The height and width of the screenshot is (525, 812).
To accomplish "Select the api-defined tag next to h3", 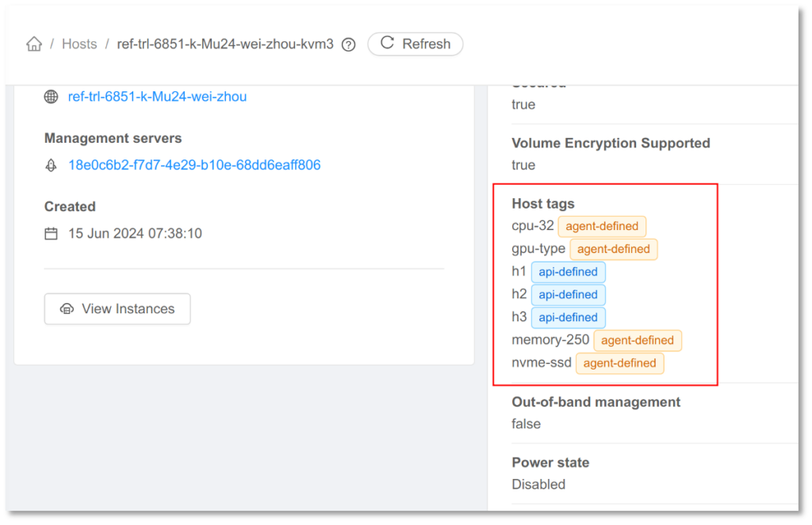I will click(x=568, y=317).
